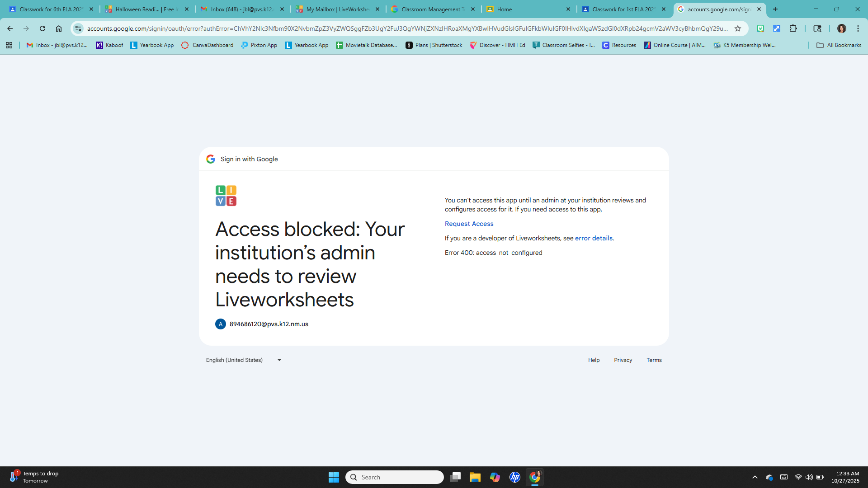Open the HP app in taskbar
This screenshot has width=868, height=488.
(x=514, y=477)
